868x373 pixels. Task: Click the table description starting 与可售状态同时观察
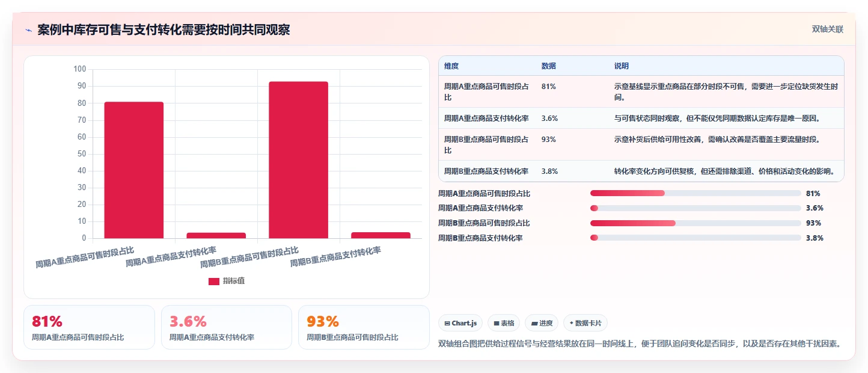[x=717, y=119]
